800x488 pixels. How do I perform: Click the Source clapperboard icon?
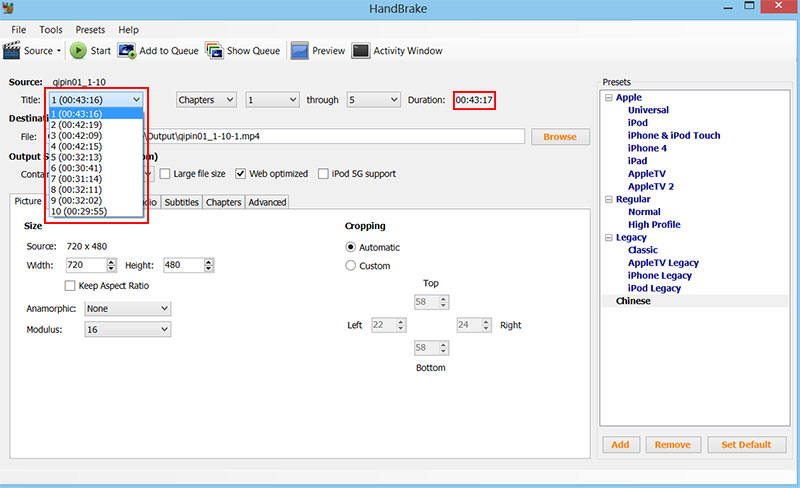(13, 51)
